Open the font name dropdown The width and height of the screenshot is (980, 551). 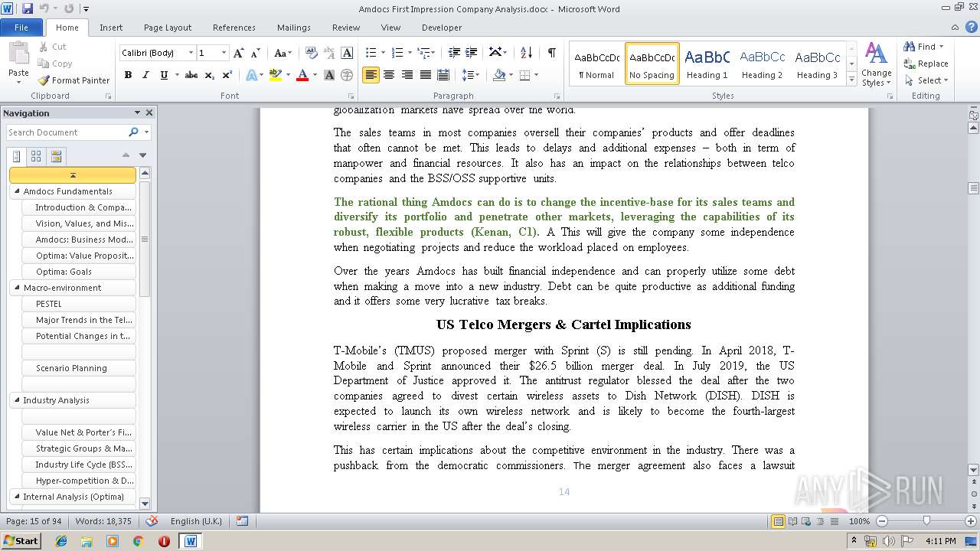191,53
